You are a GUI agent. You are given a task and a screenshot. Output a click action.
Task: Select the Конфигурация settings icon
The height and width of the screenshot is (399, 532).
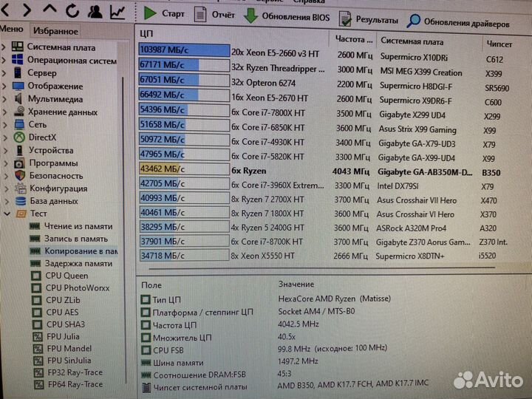[x=21, y=188]
